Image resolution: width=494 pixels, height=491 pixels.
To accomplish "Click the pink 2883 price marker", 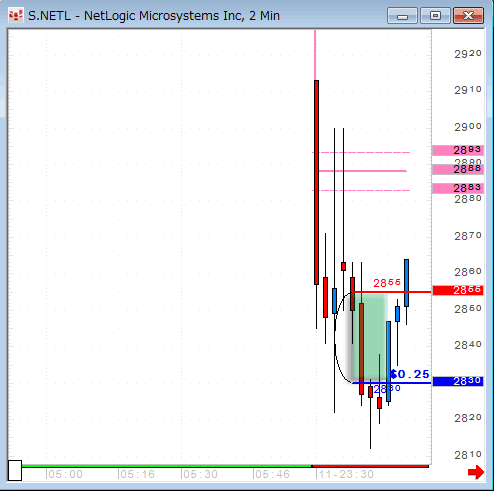I will tap(458, 188).
